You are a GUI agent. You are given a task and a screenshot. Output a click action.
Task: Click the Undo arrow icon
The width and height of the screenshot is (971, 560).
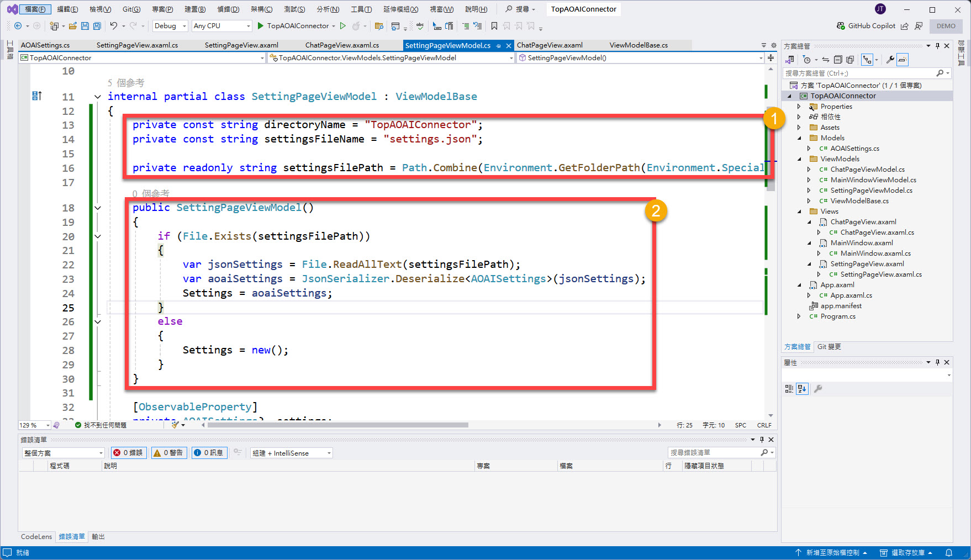(113, 26)
